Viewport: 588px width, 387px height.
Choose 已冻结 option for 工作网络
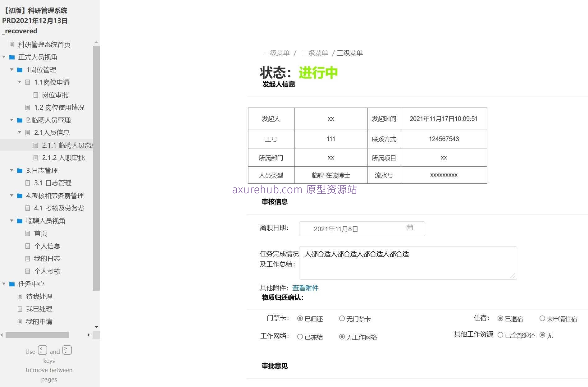pyautogui.click(x=300, y=337)
